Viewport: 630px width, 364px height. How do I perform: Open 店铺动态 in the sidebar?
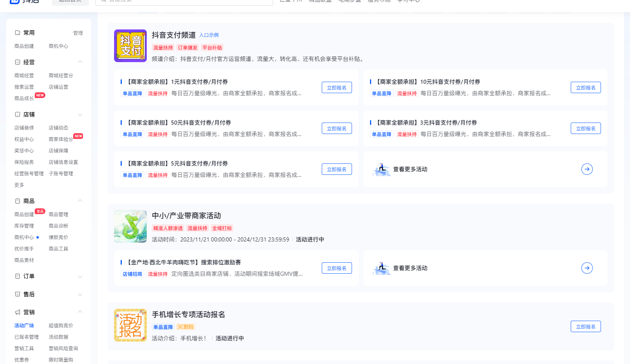coord(58,128)
